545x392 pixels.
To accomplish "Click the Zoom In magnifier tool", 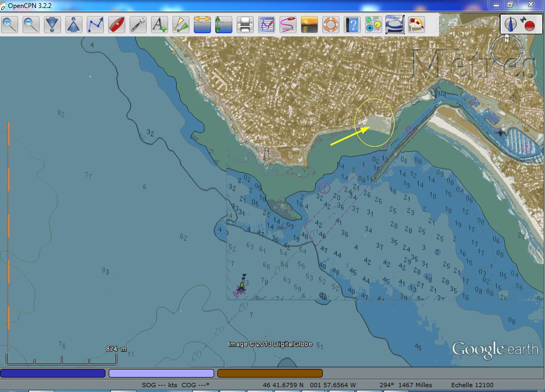I will [10, 25].
